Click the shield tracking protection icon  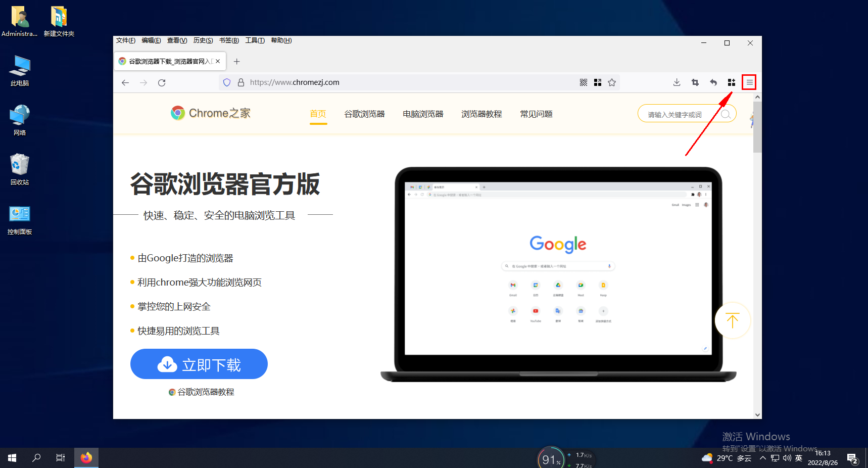[x=227, y=82]
